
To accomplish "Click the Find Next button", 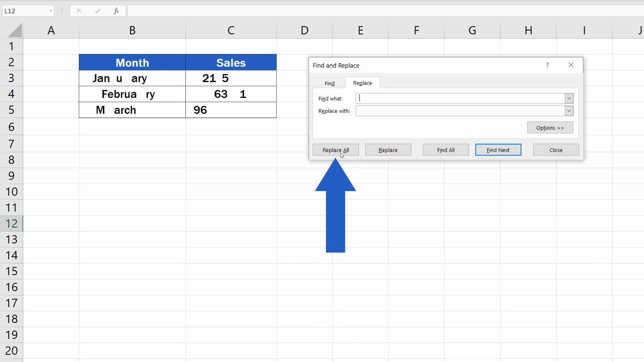I will point(498,150).
